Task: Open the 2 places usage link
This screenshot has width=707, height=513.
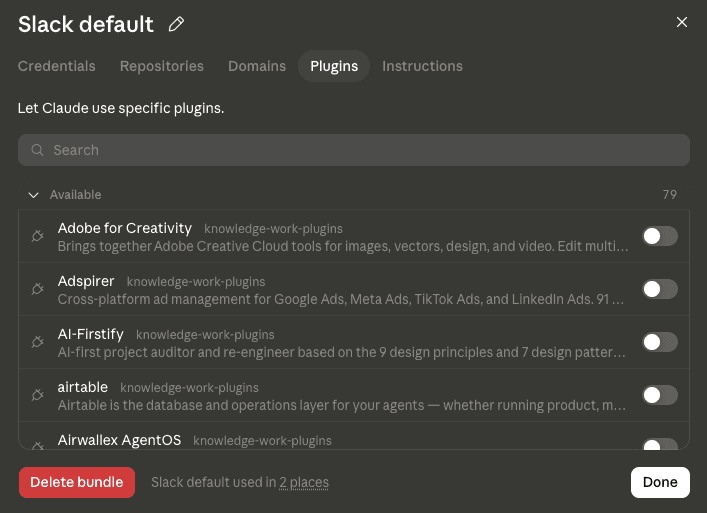Action: pos(304,482)
